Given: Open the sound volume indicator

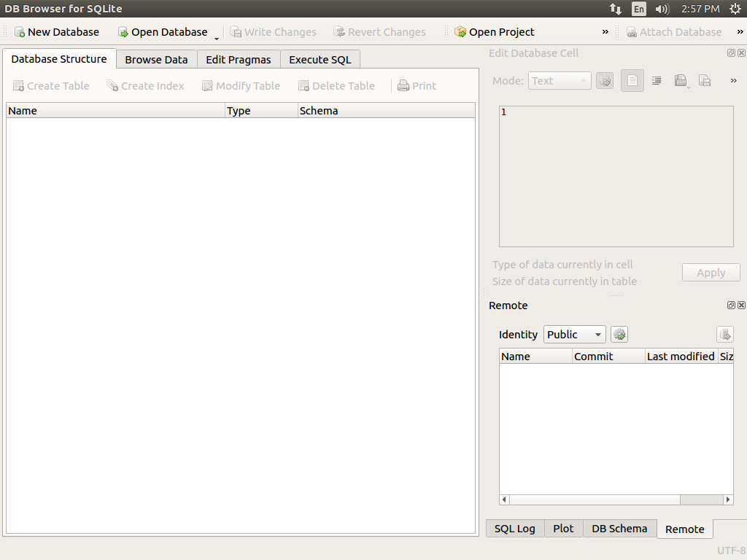Looking at the screenshot, I should pyautogui.click(x=662, y=9).
